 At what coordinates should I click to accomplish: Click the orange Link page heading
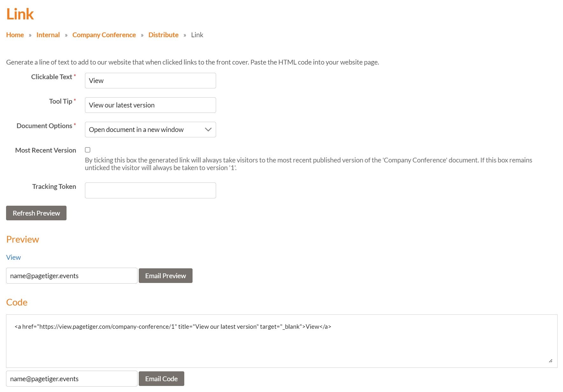20,14
